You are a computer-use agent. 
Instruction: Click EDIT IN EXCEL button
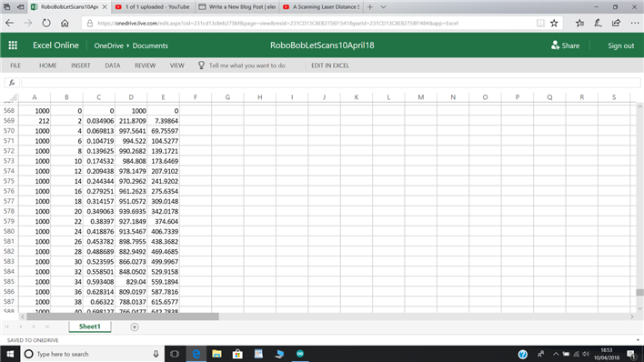tap(330, 65)
